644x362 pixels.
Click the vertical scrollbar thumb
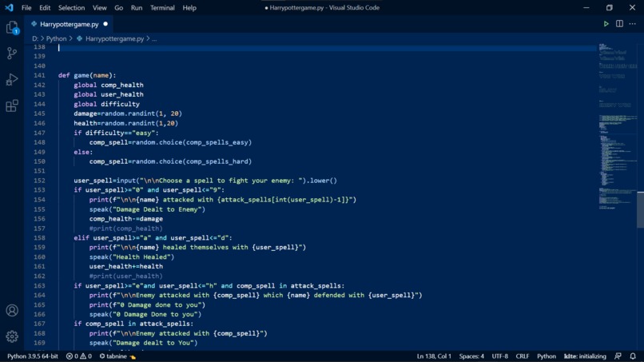tap(640, 209)
